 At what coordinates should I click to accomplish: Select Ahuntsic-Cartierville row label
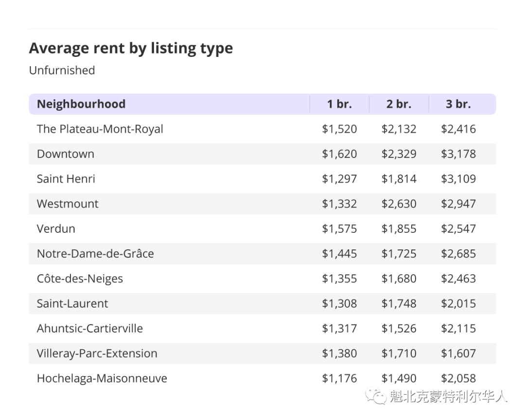pos(90,329)
